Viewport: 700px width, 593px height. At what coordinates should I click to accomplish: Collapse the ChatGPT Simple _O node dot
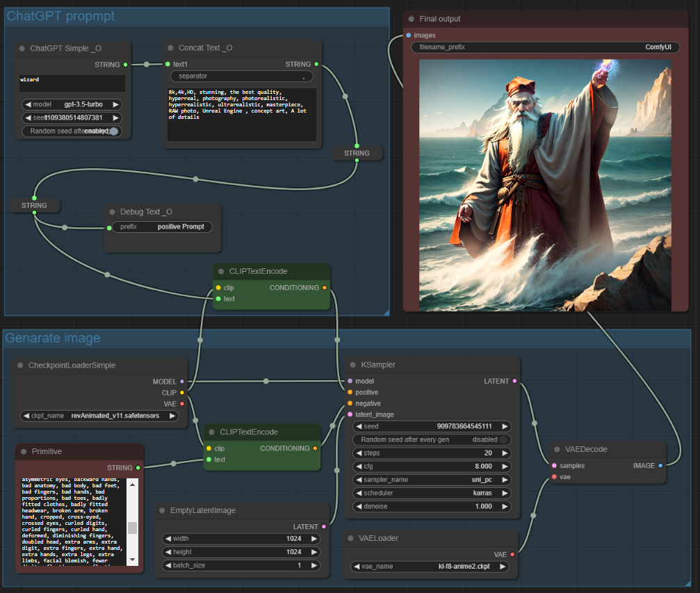(x=22, y=48)
